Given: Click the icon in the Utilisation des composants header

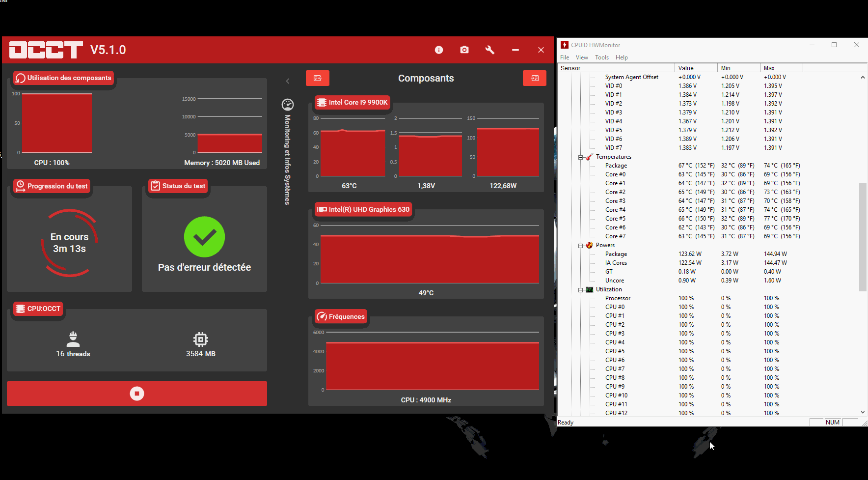Looking at the screenshot, I should (x=21, y=78).
